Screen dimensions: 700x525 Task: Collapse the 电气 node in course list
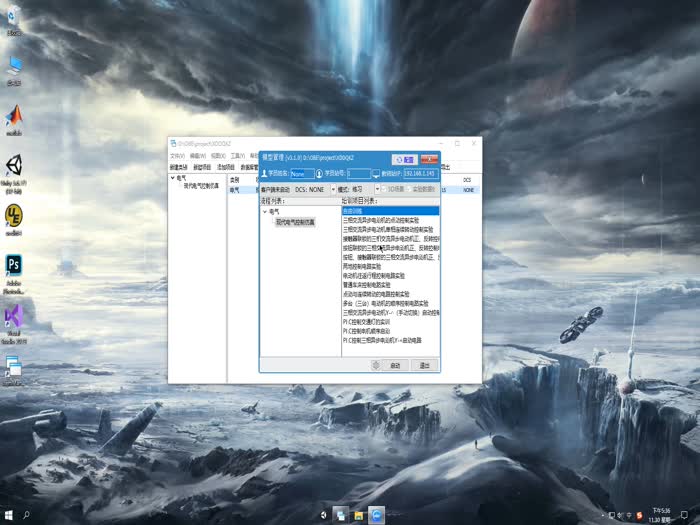(265, 212)
